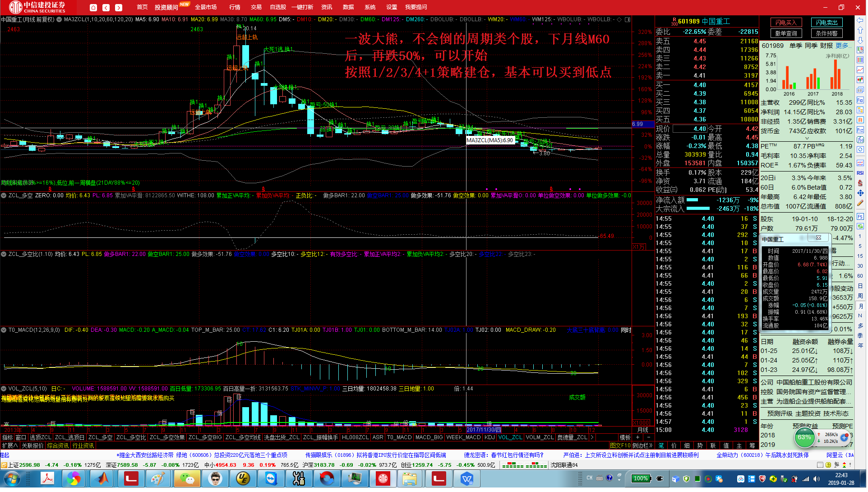
Task: Click the 闪电买入 button
Action: pyautogui.click(x=786, y=23)
